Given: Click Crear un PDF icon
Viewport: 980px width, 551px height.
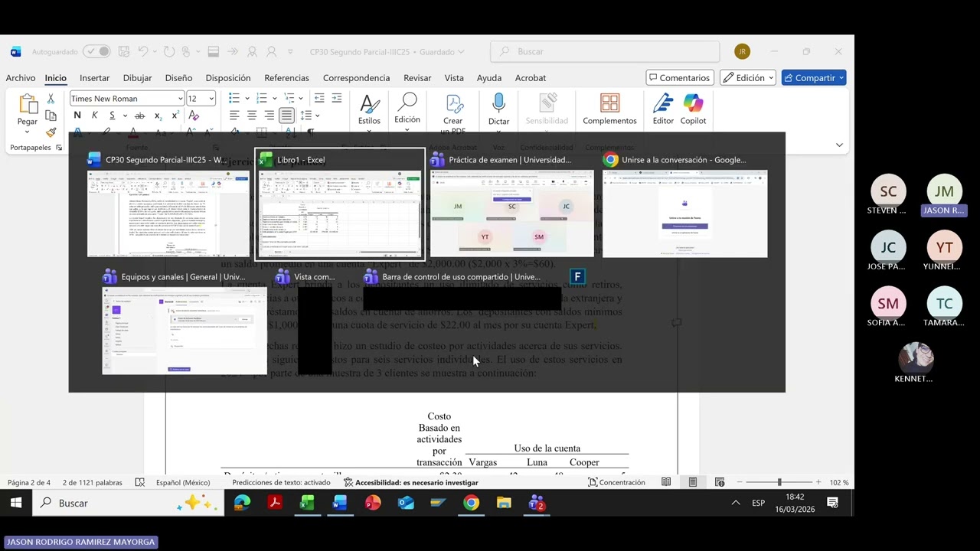Looking at the screenshot, I should pyautogui.click(x=453, y=112).
